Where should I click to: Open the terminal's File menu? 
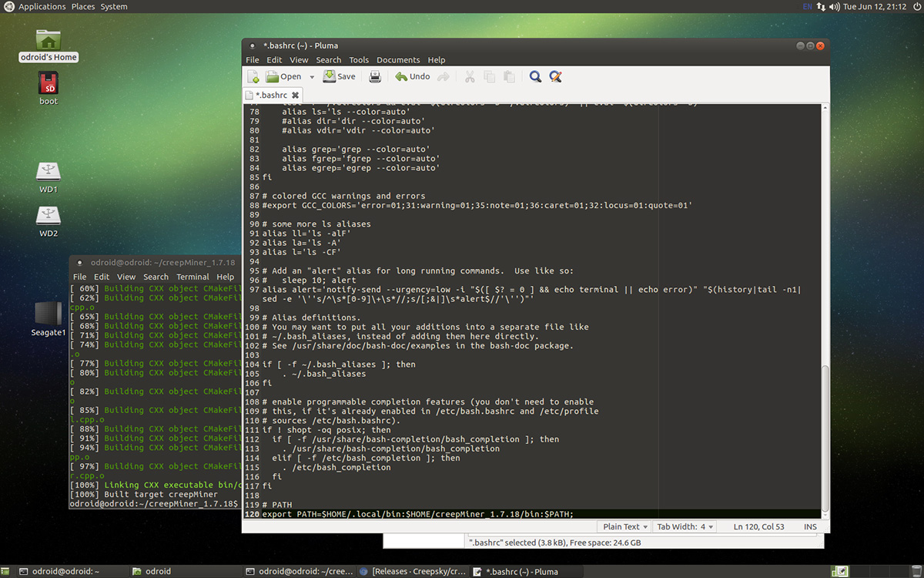click(79, 277)
